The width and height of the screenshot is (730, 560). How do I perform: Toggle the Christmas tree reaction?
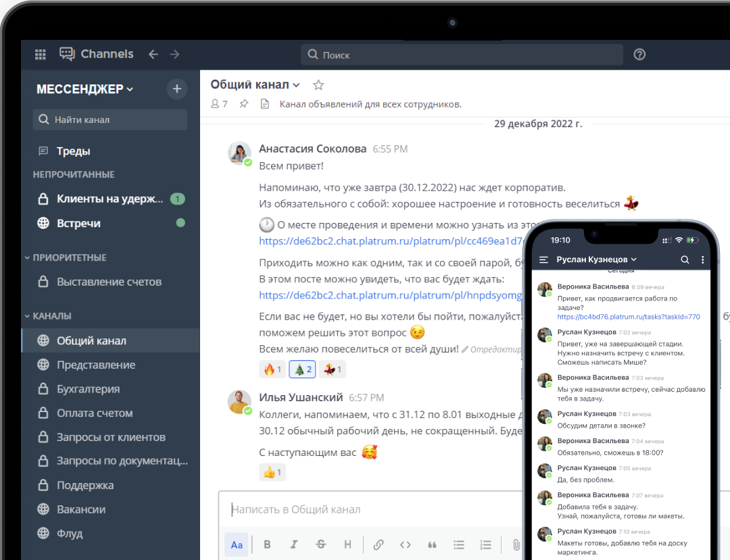pyautogui.click(x=303, y=370)
